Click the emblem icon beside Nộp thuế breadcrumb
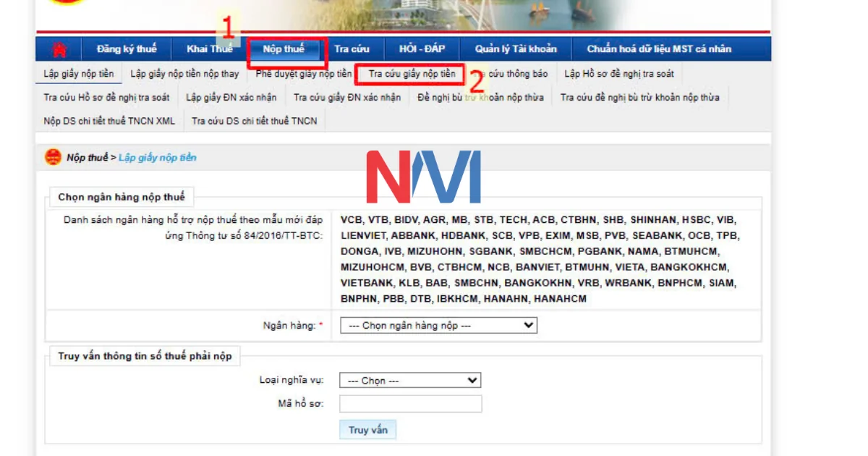 pos(54,157)
